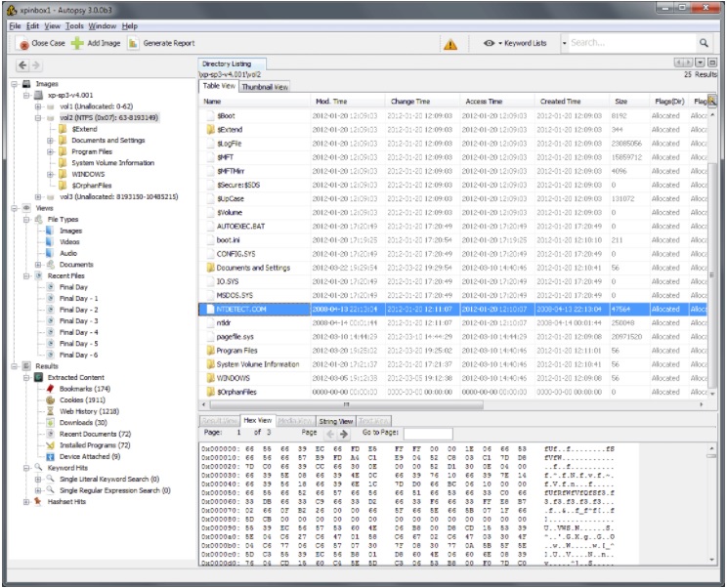Click the green Add Image plus icon
The height and width of the screenshot is (588, 727).
click(76, 43)
